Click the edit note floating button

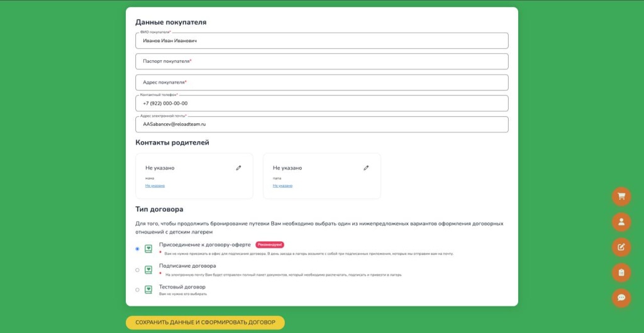(621, 247)
